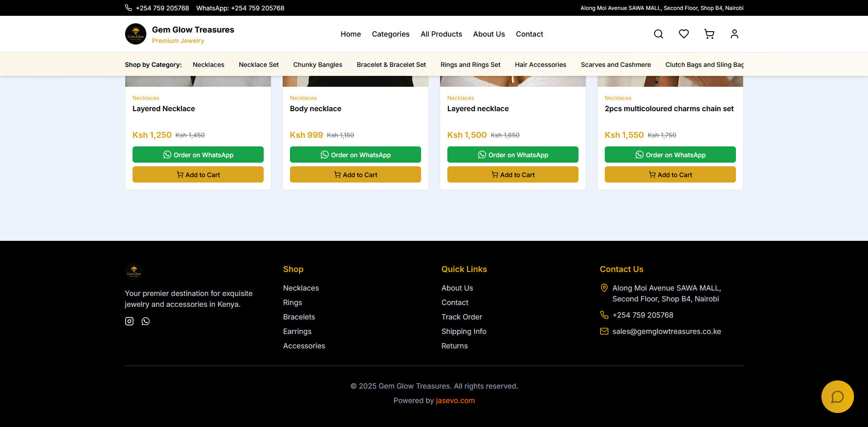Open the user account icon
The width and height of the screenshot is (868, 427).
(735, 34)
